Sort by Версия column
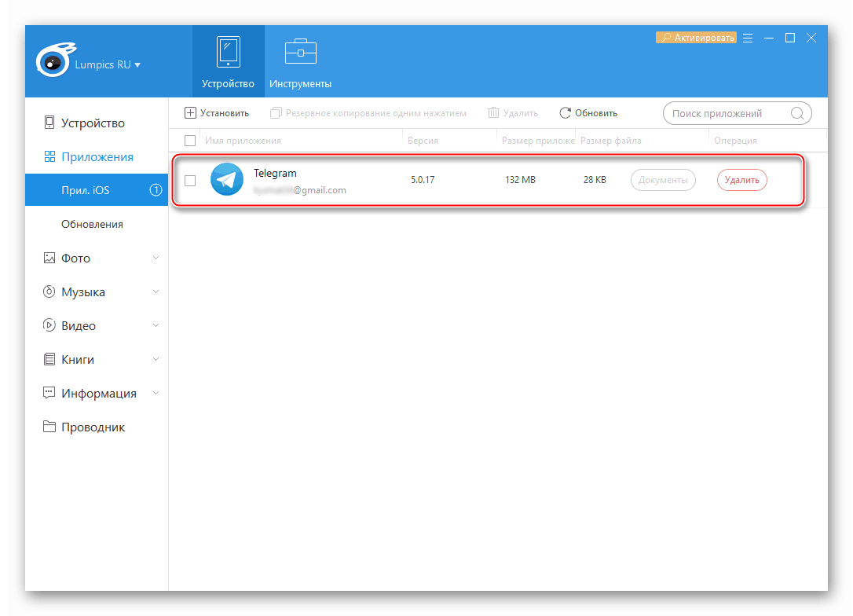 423,141
